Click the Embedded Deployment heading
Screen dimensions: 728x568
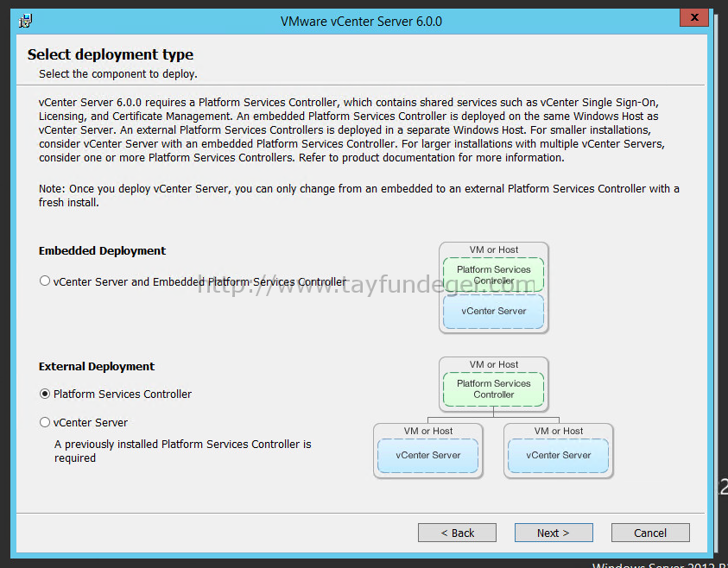pos(102,251)
